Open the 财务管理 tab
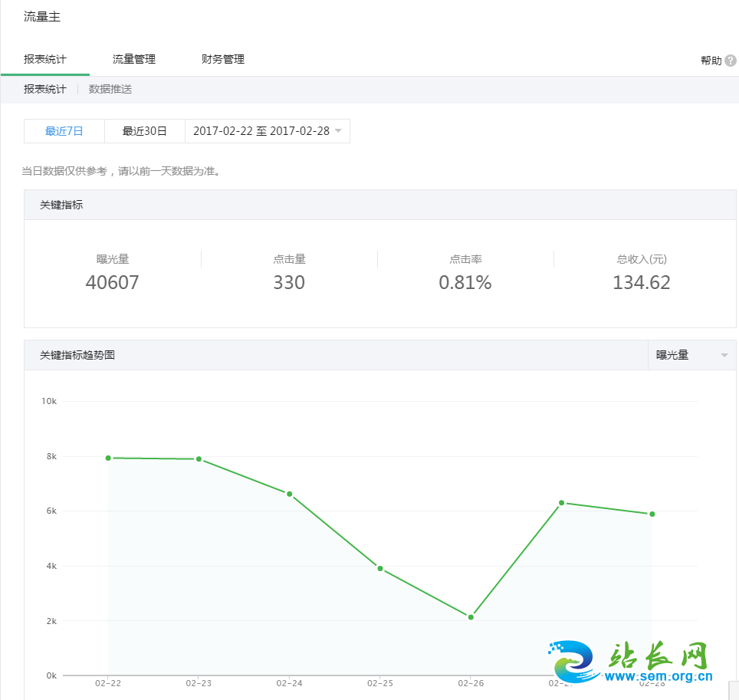The height and width of the screenshot is (700, 739). tap(223, 59)
